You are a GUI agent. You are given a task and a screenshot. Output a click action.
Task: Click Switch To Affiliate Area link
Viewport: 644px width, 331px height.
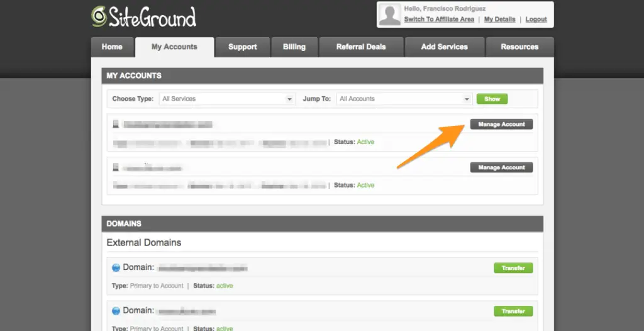click(x=439, y=20)
